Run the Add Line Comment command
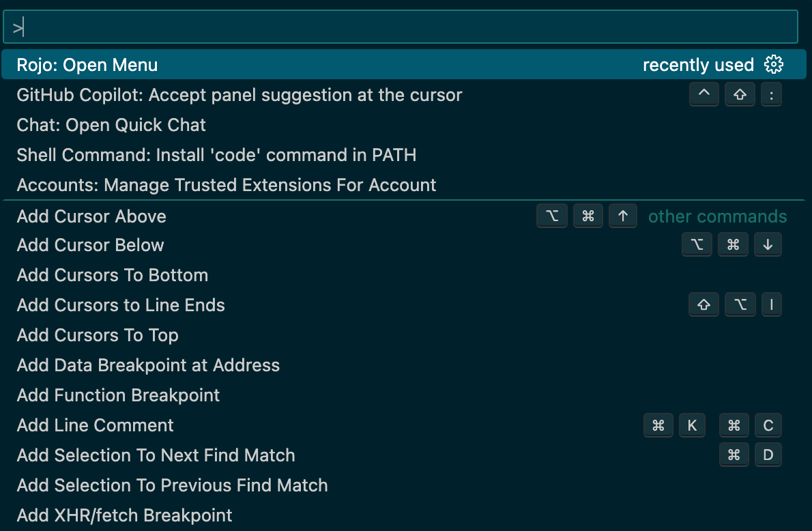812x531 pixels. [x=96, y=425]
